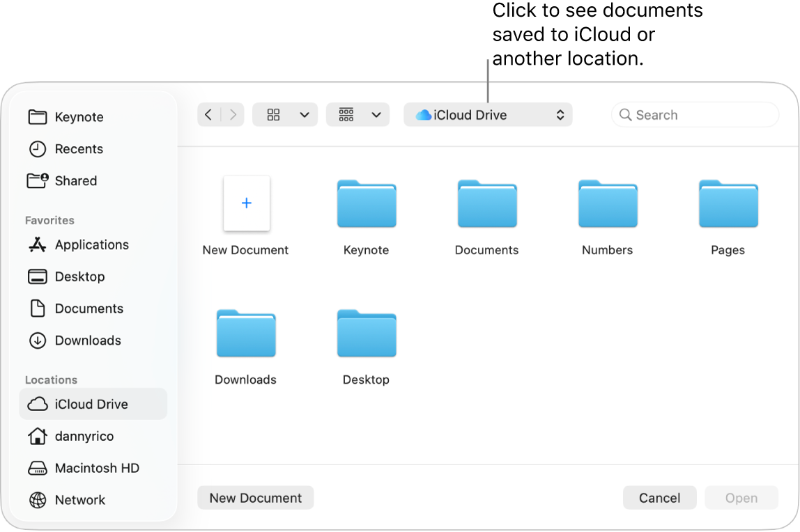Click inside the Search field
The image size is (800, 532).
(x=695, y=114)
